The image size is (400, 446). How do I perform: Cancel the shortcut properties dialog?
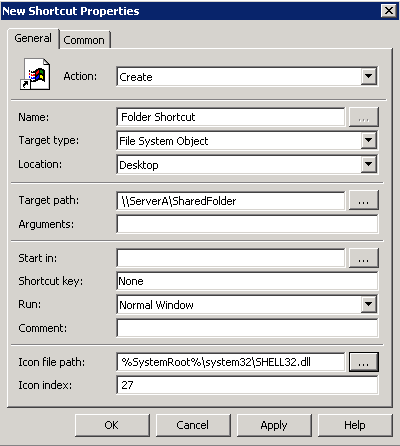[193, 425]
